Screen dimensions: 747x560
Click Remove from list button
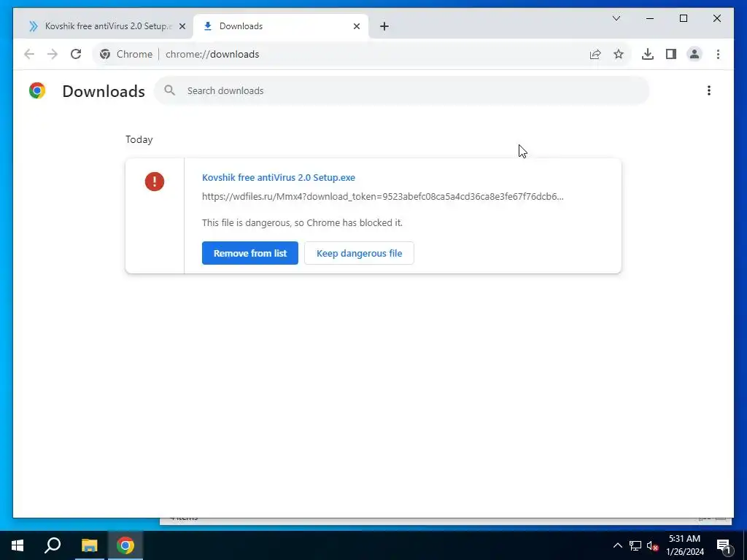coord(250,253)
